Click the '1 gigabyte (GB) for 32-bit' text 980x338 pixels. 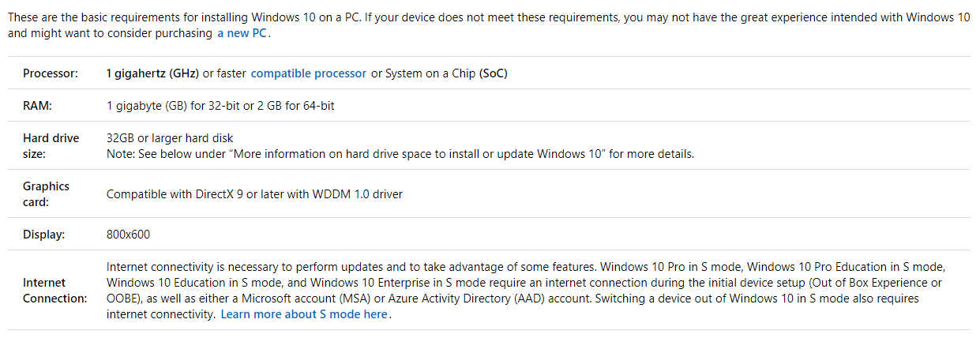coord(174,105)
